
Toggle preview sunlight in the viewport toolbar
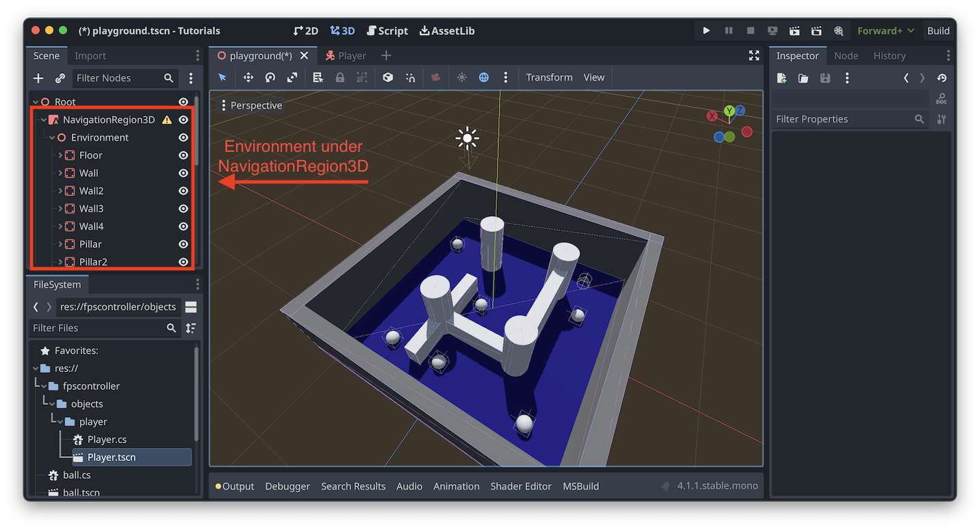click(x=461, y=77)
